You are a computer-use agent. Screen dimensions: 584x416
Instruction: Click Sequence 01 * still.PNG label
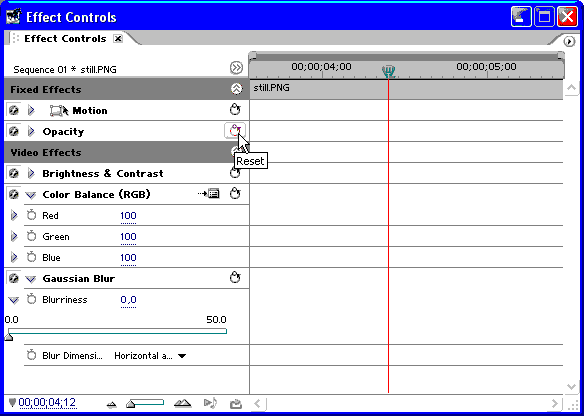pos(65,70)
